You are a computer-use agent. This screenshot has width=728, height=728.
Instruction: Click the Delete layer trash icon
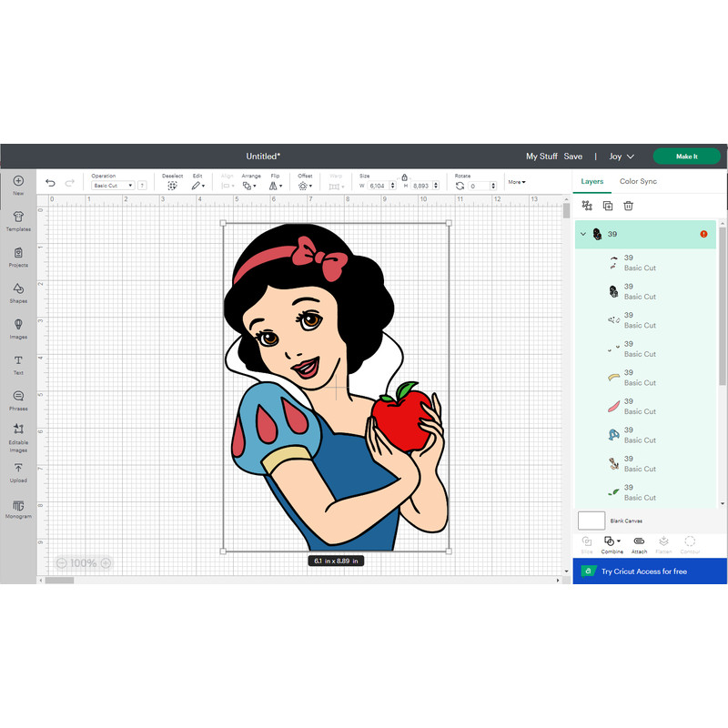click(629, 206)
